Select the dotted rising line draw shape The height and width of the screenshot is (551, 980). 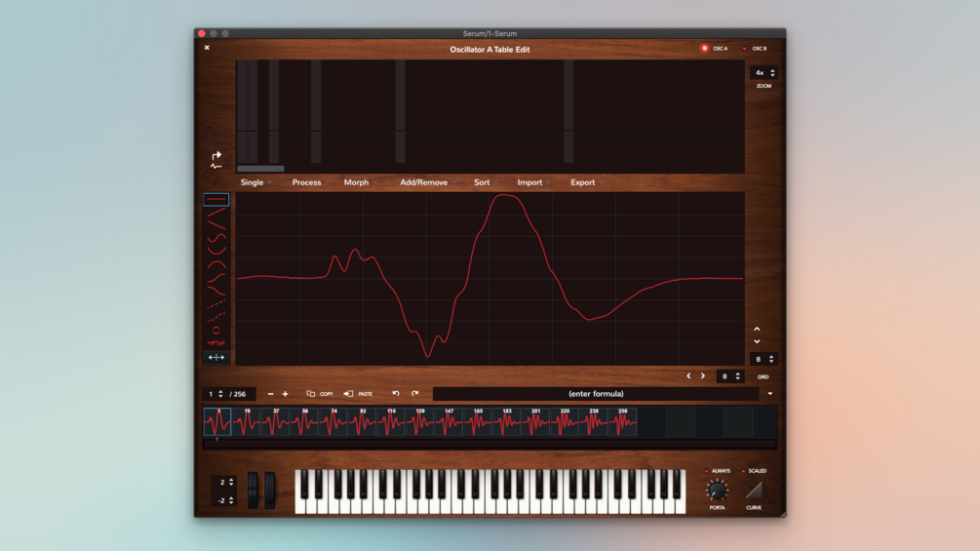pos(216,304)
